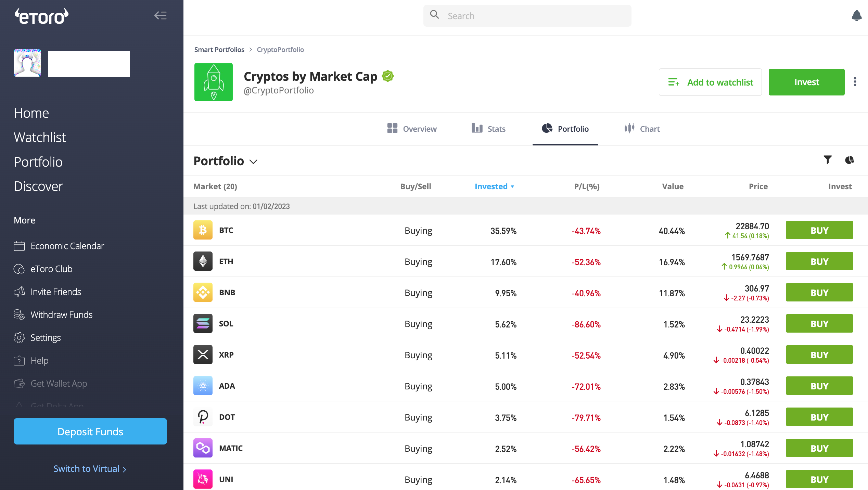Click the Smart Portfolios breadcrumb link
The height and width of the screenshot is (490, 868).
(x=219, y=50)
